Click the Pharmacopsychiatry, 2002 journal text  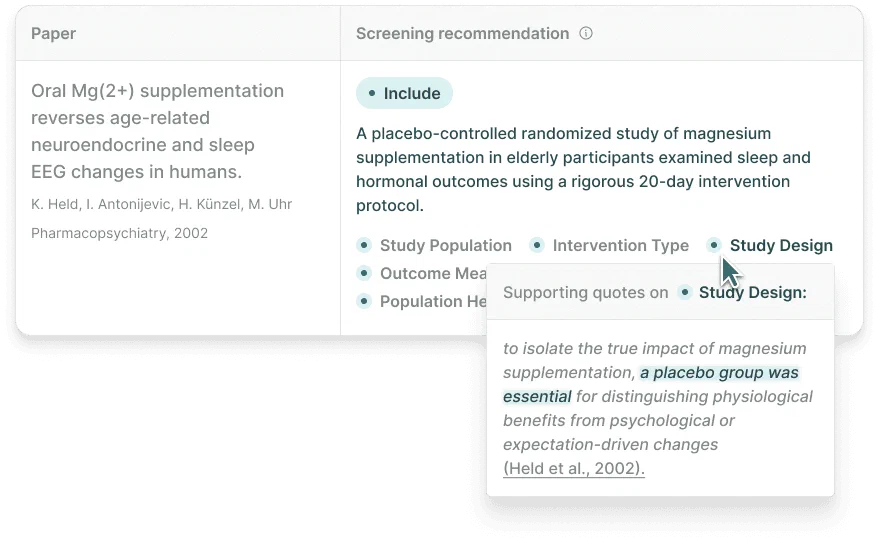tap(119, 233)
